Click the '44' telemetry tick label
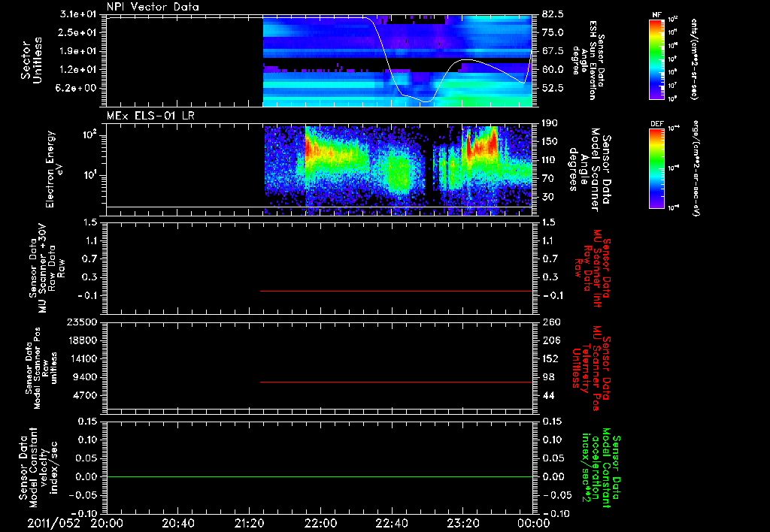This screenshot has width=770, height=532. [x=548, y=395]
